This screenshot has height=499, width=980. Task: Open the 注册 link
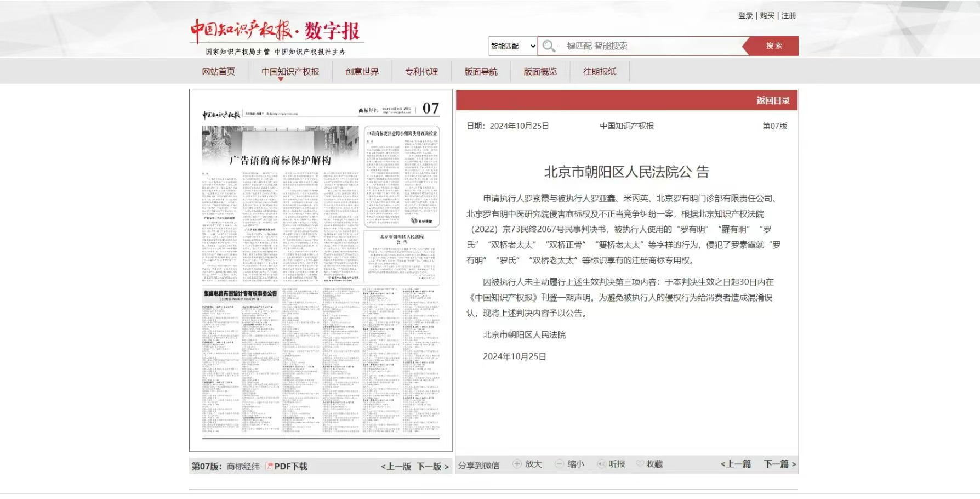[789, 15]
